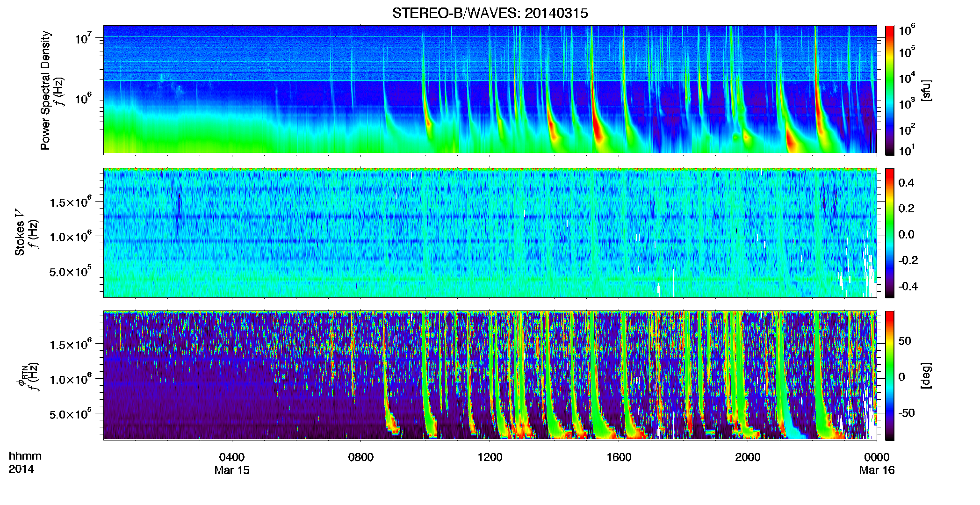The image size is (980, 505).
Task: Click the [sfu] unit label
Action: tap(926, 90)
